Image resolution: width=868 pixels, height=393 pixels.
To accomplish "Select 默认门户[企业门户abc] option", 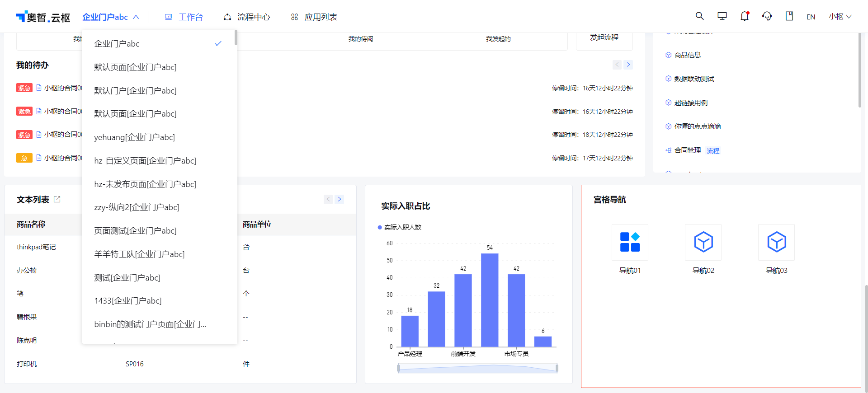I will 159,90.
